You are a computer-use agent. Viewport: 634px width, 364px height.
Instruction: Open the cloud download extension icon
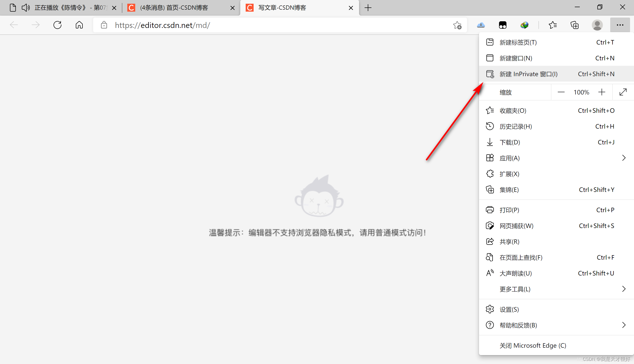[x=481, y=25]
